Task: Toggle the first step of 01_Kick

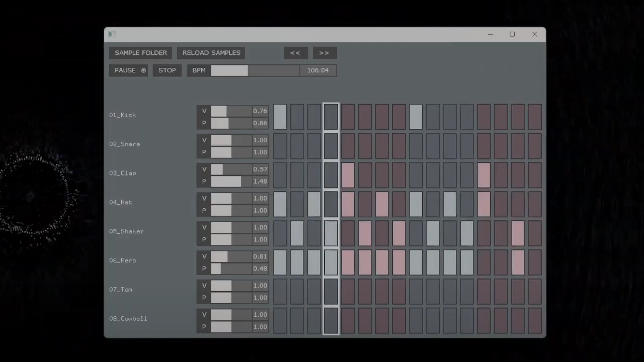Action: tap(280, 117)
